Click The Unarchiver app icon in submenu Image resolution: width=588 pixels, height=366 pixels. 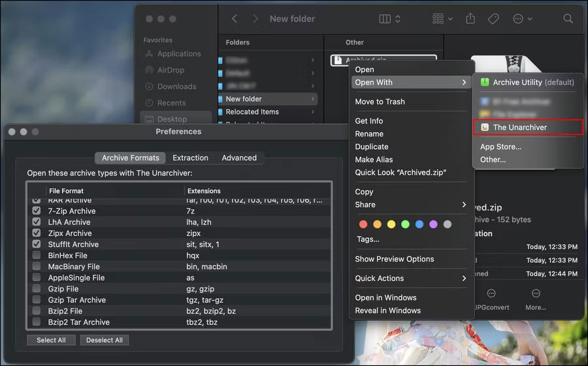click(x=485, y=127)
